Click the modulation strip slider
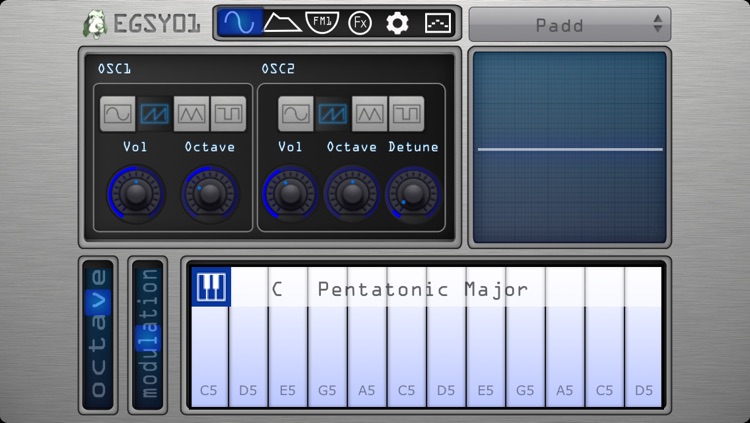Image resolution: width=750 pixels, height=423 pixels. click(x=148, y=335)
